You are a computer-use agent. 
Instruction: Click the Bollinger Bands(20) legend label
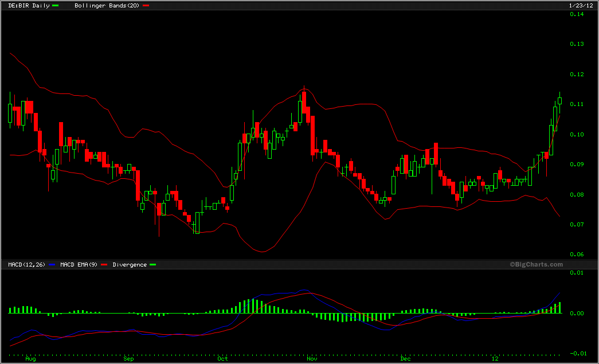(107, 5)
